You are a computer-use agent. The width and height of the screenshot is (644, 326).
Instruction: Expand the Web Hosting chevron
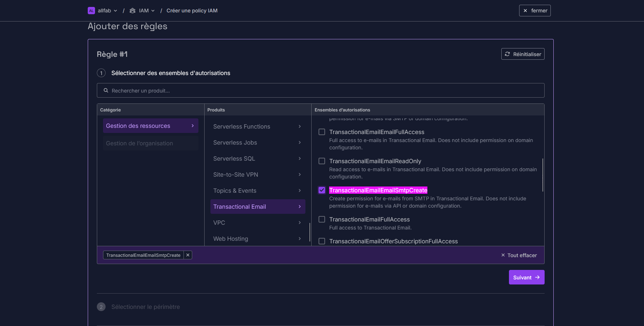[x=300, y=239]
